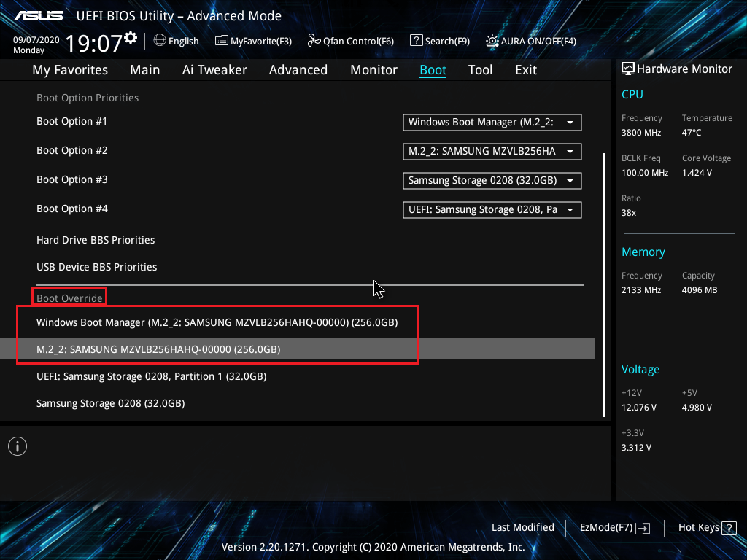Open the Boot Option #1 dropdown
The height and width of the screenshot is (560, 747).
coord(492,122)
